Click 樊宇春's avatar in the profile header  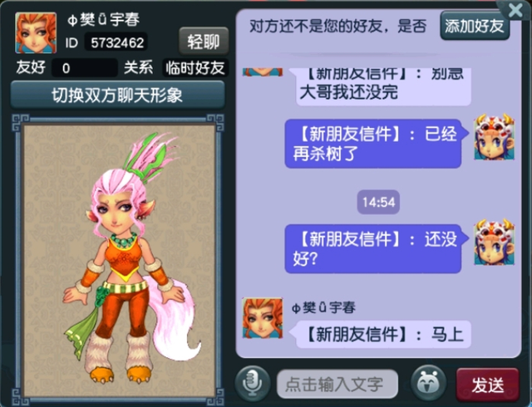click(36, 33)
